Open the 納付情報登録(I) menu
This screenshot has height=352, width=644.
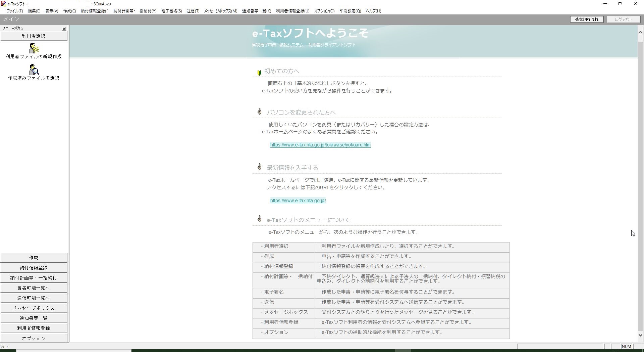point(95,11)
